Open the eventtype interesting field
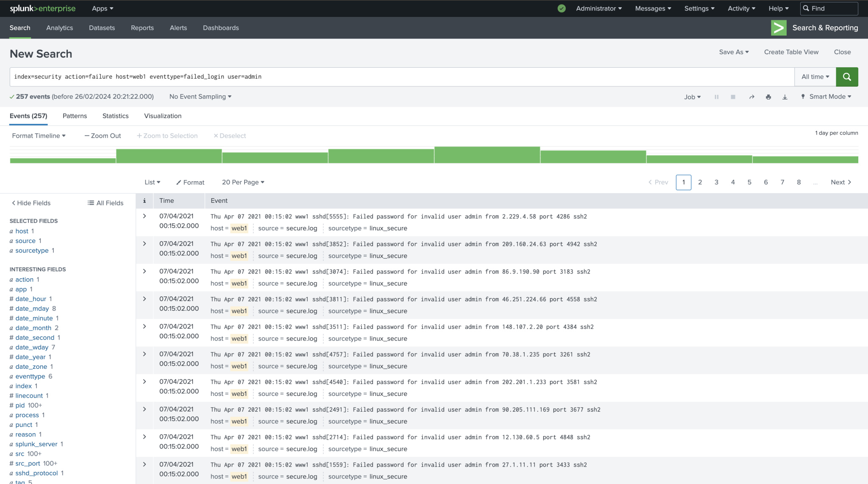The width and height of the screenshot is (868, 484). point(30,376)
